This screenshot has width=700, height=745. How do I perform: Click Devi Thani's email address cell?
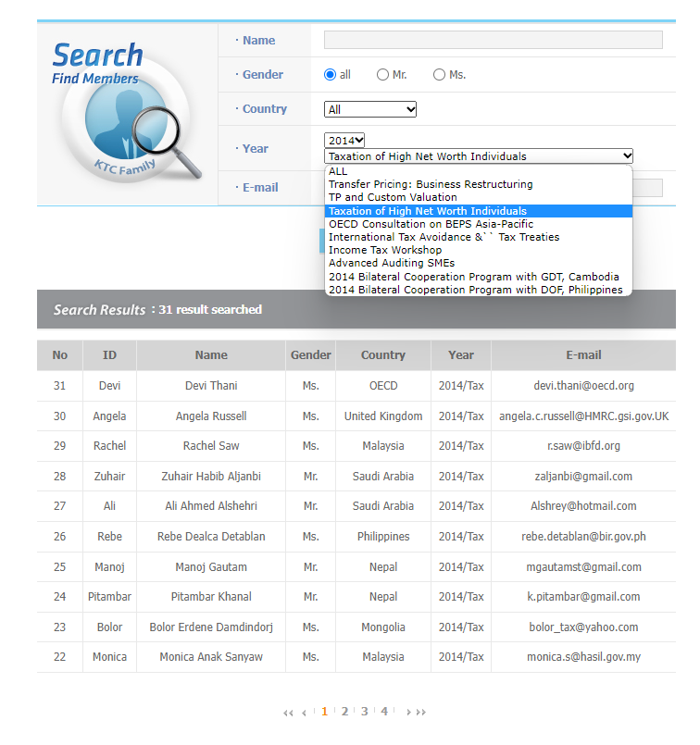coord(583,386)
